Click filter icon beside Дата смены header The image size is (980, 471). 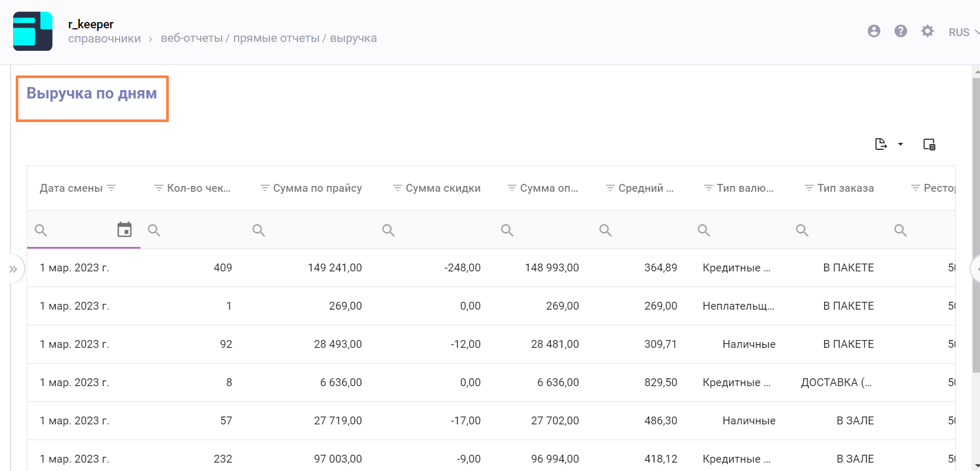pyautogui.click(x=112, y=188)
